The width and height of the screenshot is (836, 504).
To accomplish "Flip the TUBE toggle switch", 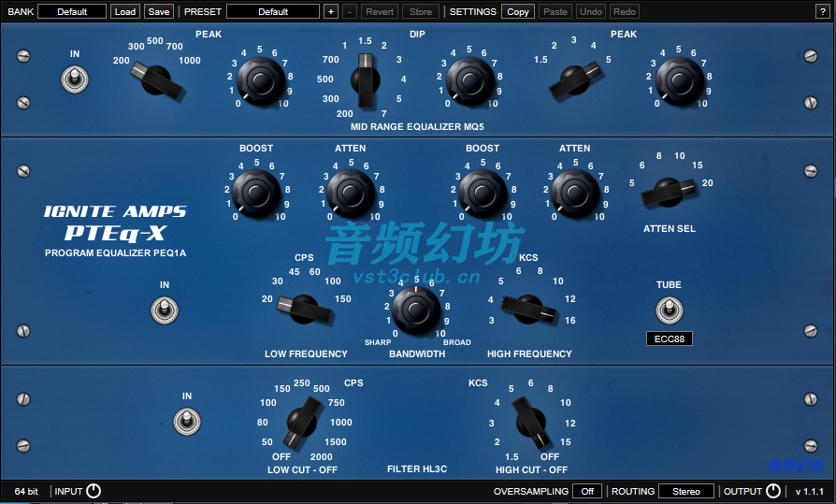I will 670,310.
